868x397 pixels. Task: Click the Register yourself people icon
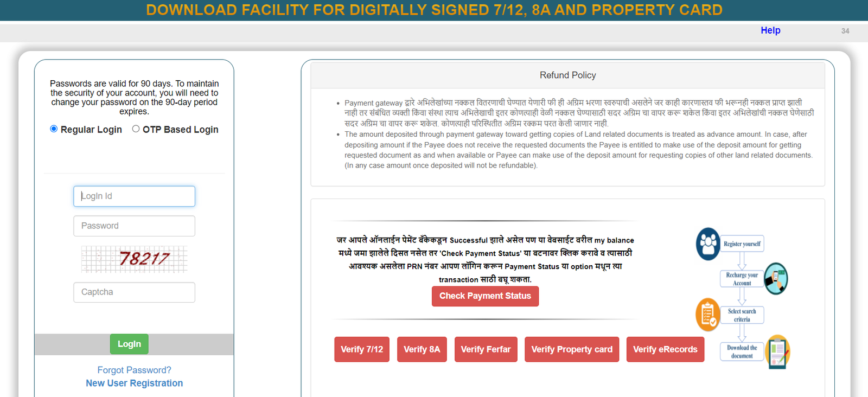pos(708,244)
